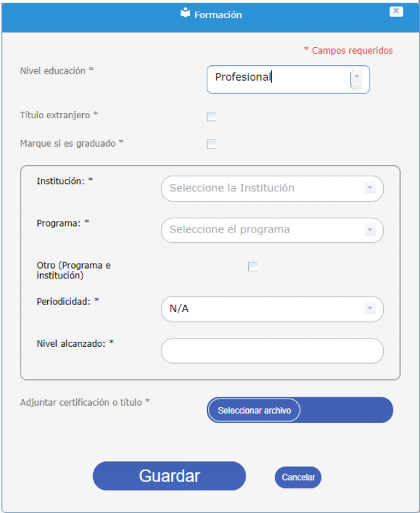The height and width of the screenshot is (513, 420).
Task: Click the Formación book icon in header
Action: click(x=186, y=13)
